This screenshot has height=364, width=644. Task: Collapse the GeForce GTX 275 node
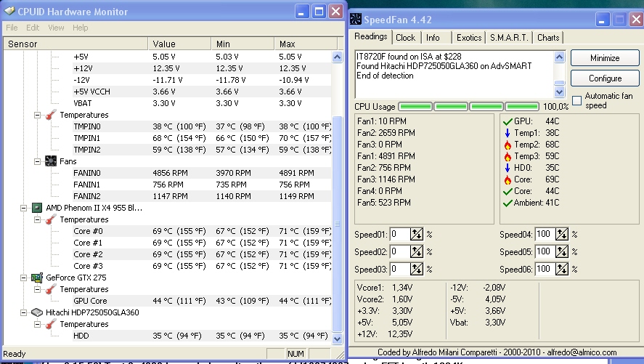[x=23, y=278]
